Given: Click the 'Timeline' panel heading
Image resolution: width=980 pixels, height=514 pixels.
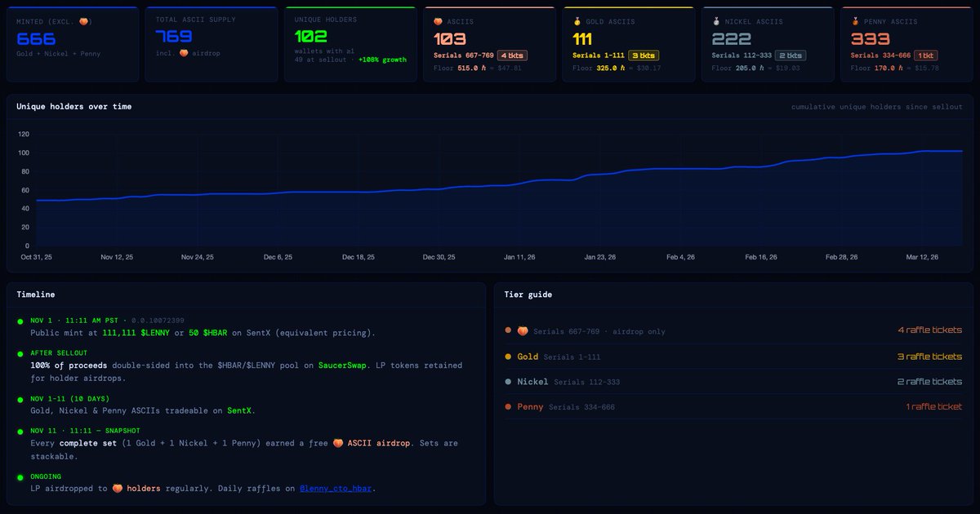Looking at the screenshot, I should coord(36,295).
